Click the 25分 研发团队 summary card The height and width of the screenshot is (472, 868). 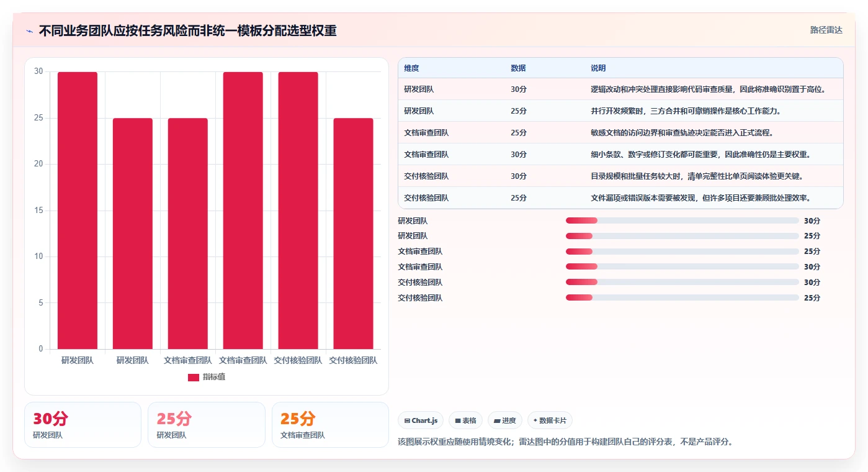(207, 425)
